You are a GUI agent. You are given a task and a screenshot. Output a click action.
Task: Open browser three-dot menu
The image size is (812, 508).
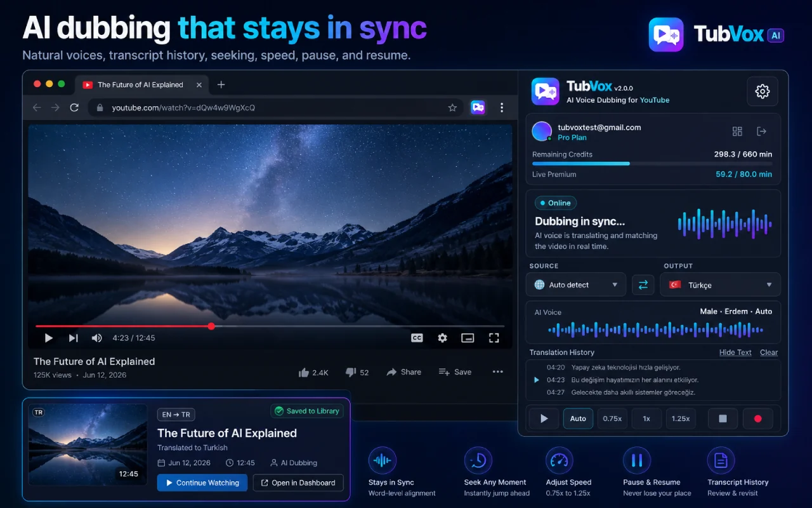point(502,108)
